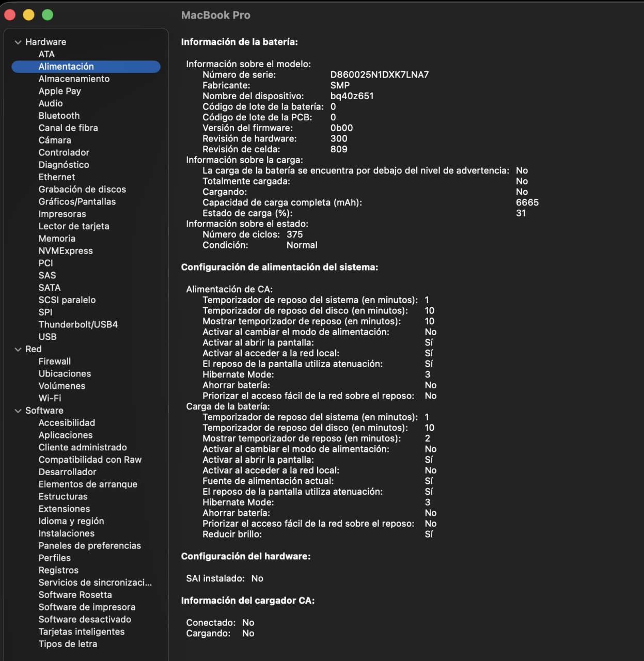Select Extensiones entry

(x=64, y=509)
